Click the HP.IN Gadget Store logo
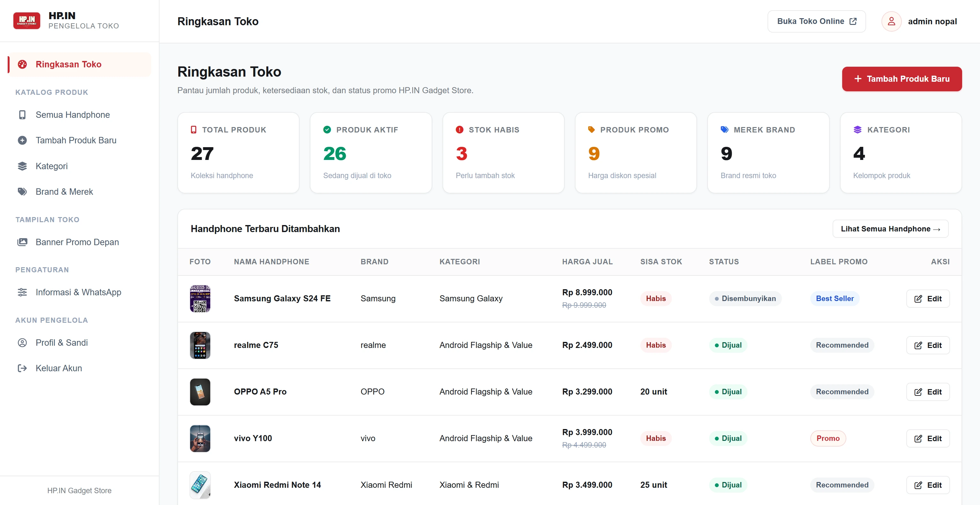This screenshot has width=980, height=505. (x=26, y=20)
